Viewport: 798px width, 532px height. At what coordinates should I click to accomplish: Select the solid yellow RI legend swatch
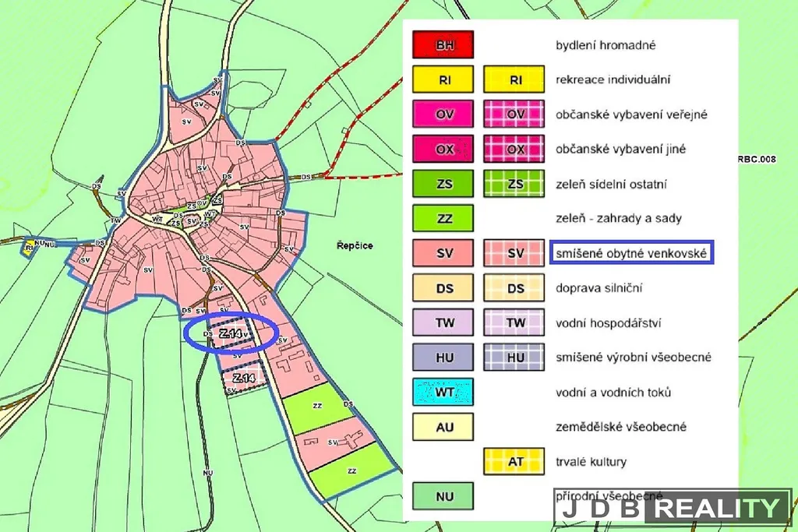click(444, 79)
